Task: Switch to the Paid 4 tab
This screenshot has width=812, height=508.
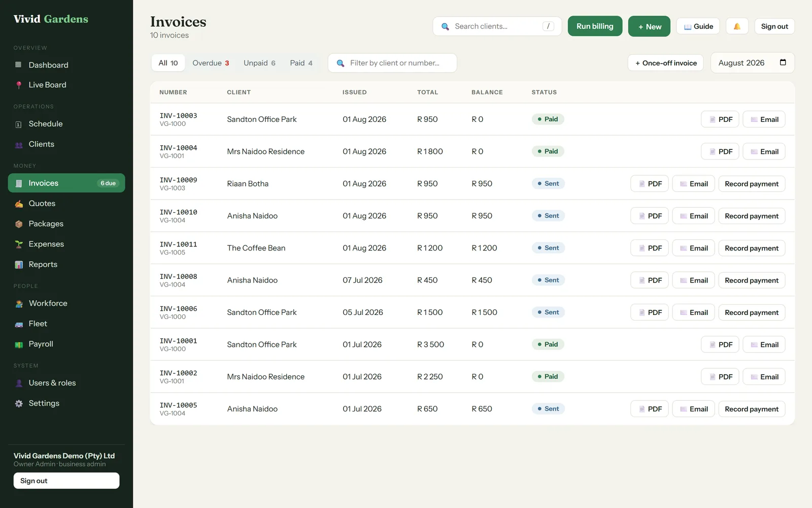Action: pos(301,63)
